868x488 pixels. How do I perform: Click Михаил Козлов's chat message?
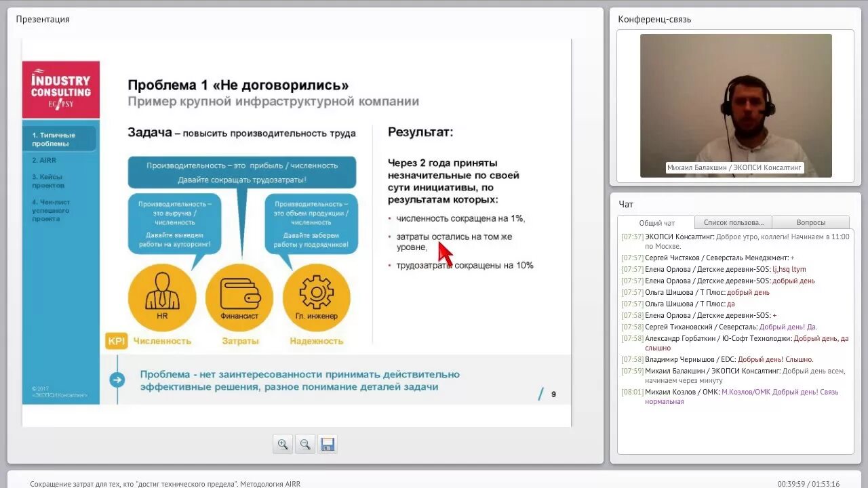click(730, 396)
